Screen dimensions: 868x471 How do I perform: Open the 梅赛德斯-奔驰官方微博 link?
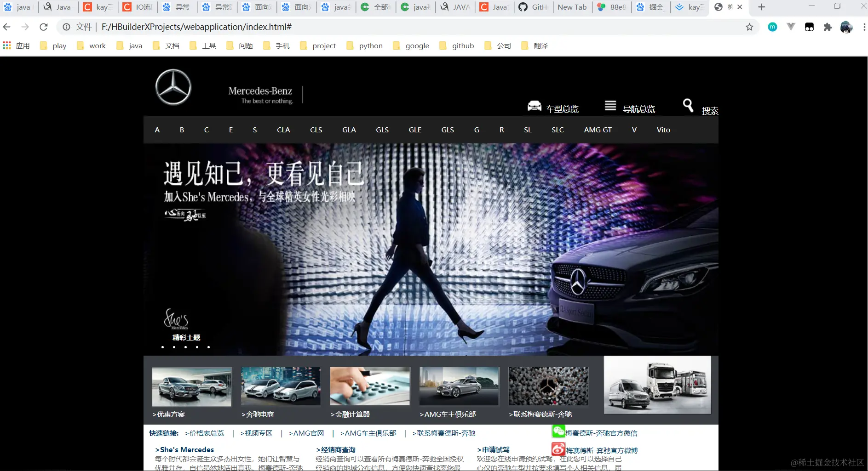[602, 451]
